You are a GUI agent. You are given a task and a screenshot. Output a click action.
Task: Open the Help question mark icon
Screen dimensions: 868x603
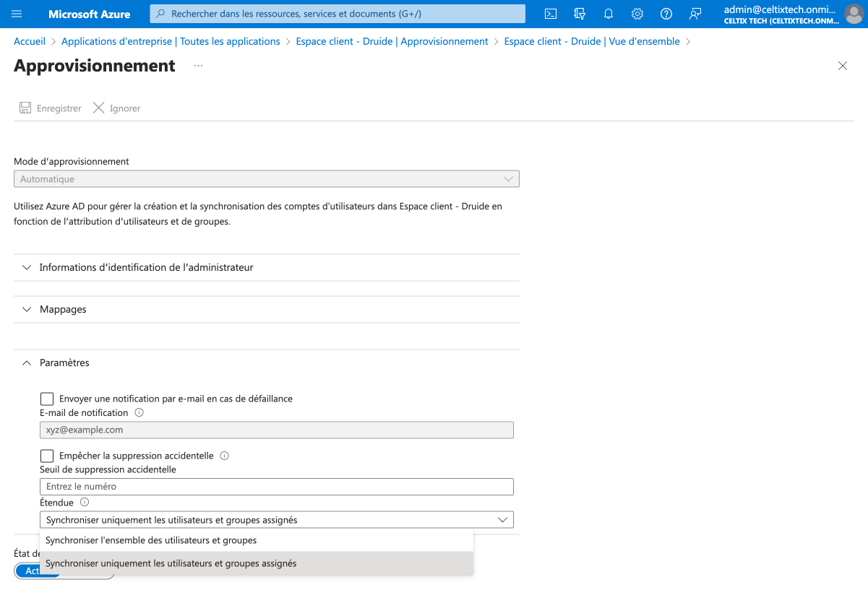[666, 14]
